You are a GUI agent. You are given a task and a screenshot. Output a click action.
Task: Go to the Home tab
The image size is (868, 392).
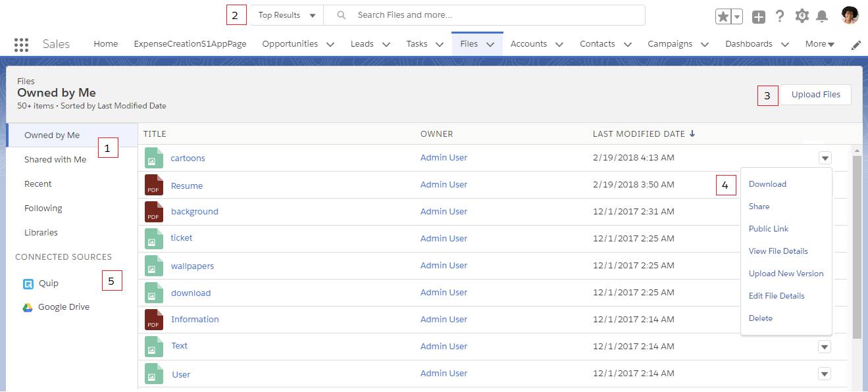106,44
